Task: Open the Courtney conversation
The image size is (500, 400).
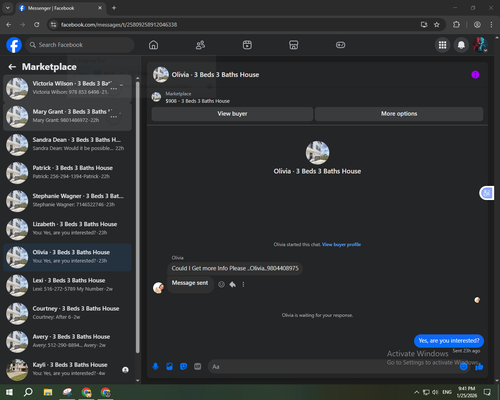Action: [x=68, y=314]
